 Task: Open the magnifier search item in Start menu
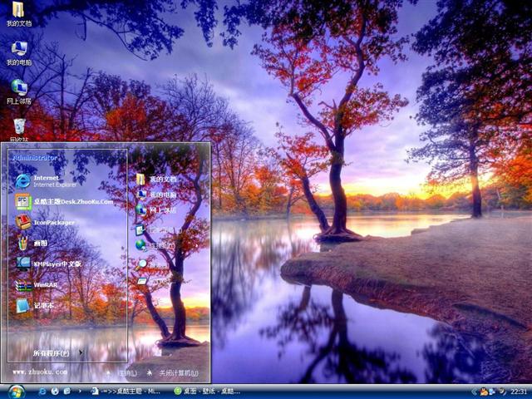click(x=152, y=264)
